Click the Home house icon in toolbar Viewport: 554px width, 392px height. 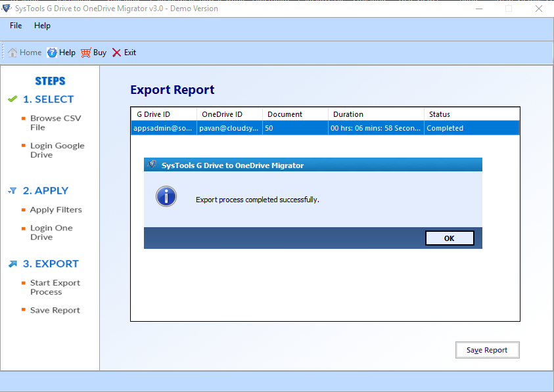[x=12, y=53]
